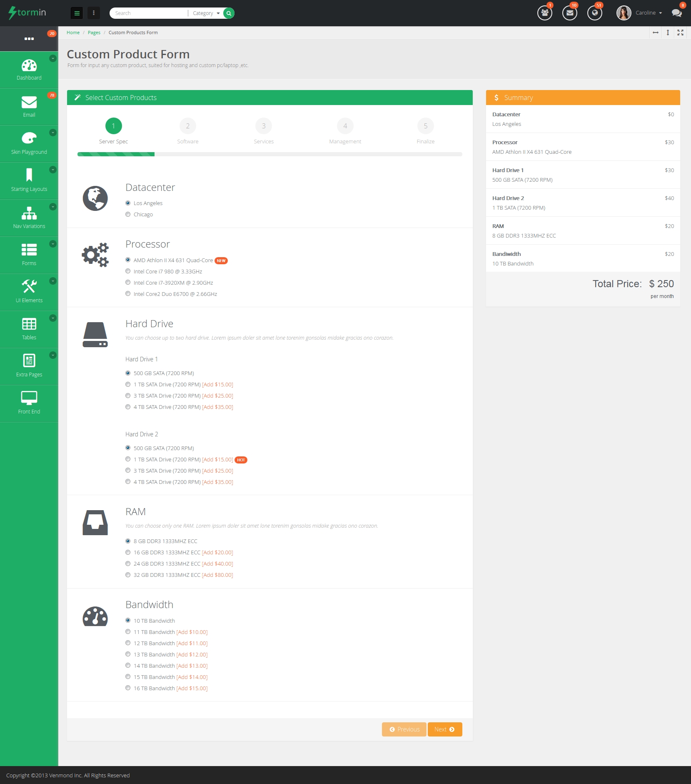Screen dimensions: 691x784
Task: Open the Caroline user menu
Action: tap(648, 13)
